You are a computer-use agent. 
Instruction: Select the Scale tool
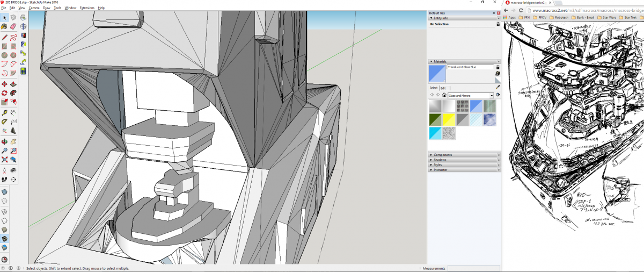4,102
